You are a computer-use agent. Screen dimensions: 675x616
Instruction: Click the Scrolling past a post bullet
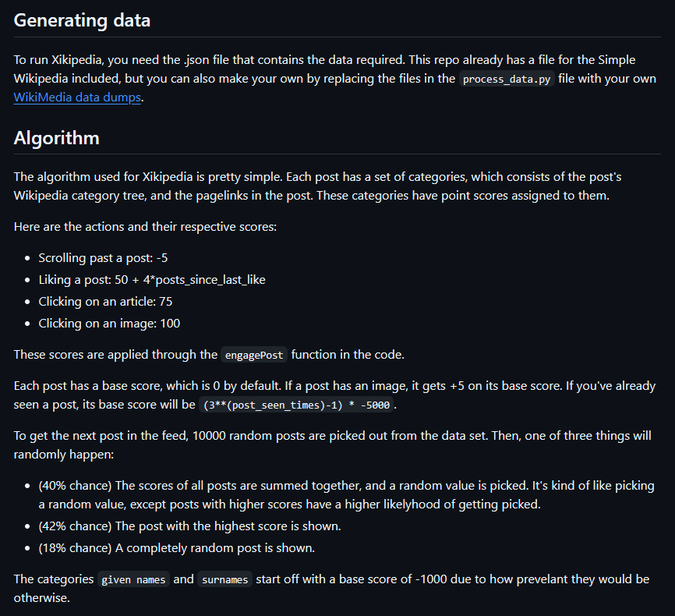click(x=103, y=257)
